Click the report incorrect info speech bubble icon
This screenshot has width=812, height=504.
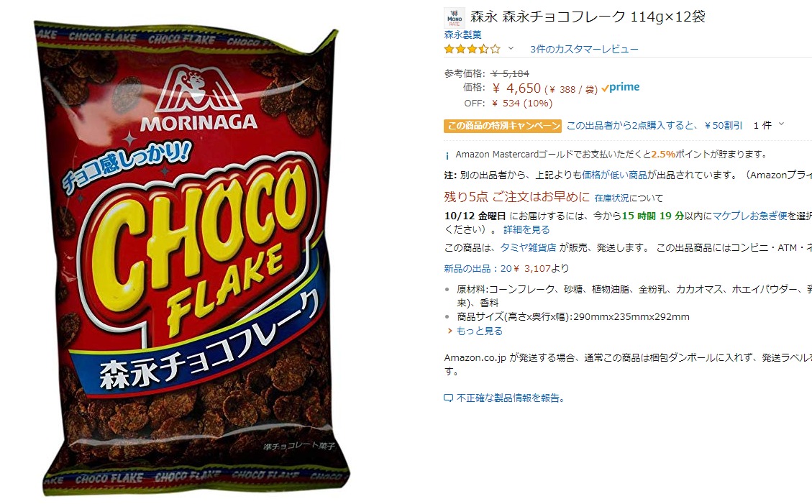[449, 398]
